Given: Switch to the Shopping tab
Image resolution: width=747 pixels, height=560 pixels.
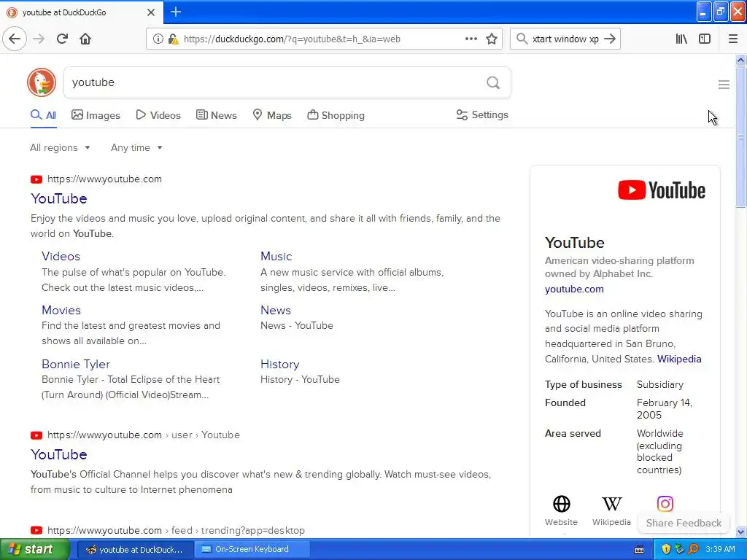Looking at the screenshot, I should point(336,115).
